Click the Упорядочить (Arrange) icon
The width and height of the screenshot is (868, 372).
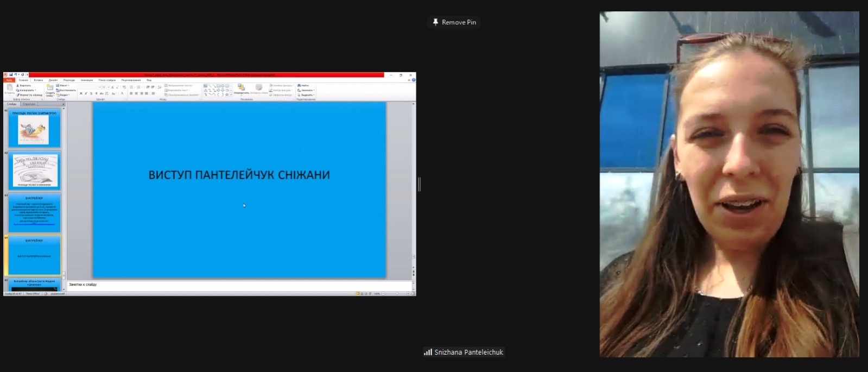(x=242, y=88)
